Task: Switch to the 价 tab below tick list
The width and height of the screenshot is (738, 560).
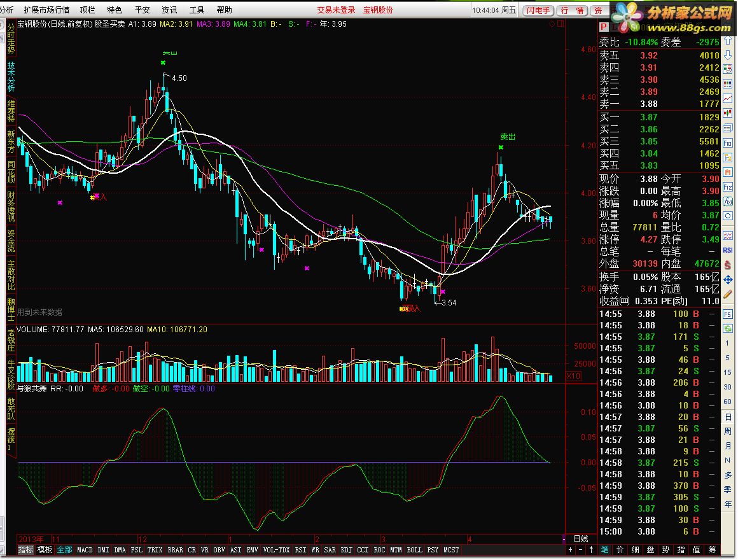Action: click(620, 550)
